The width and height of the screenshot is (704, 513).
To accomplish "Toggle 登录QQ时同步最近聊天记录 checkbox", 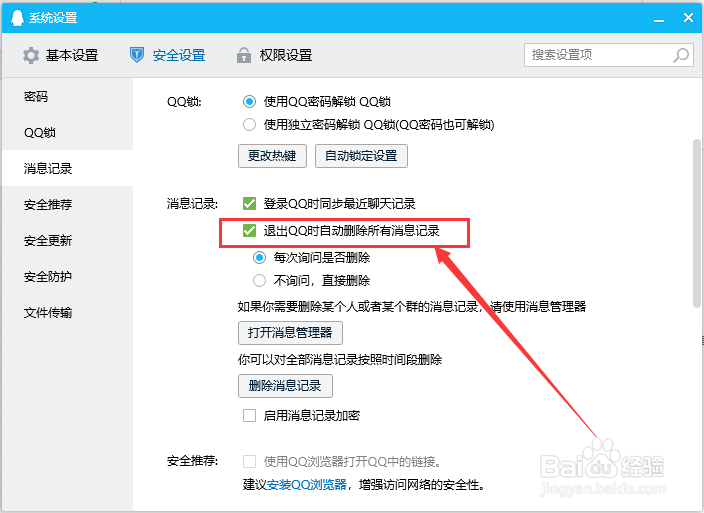I will [249, 203].
